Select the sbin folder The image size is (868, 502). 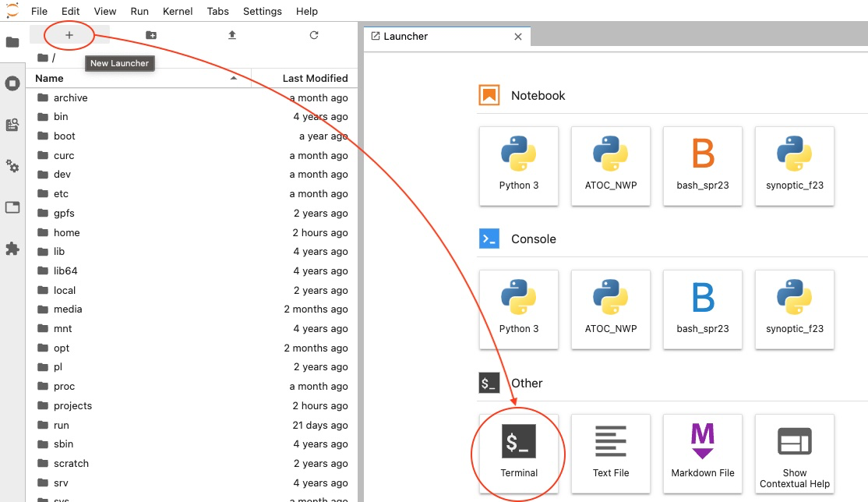(192, 444)
